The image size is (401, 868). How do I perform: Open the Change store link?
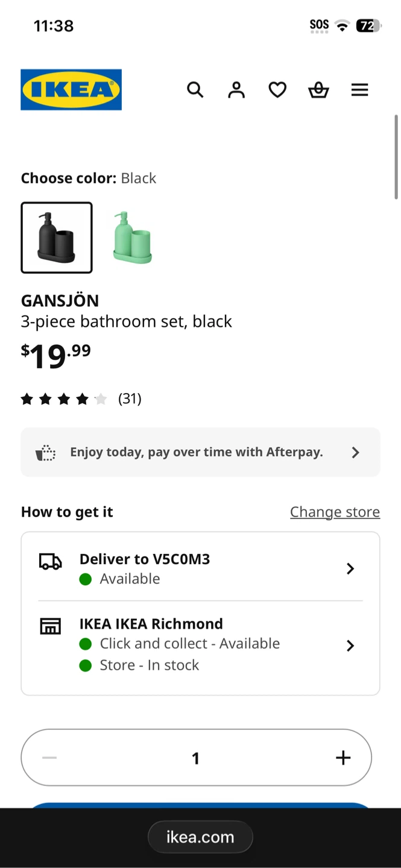[x=335, y=511]
